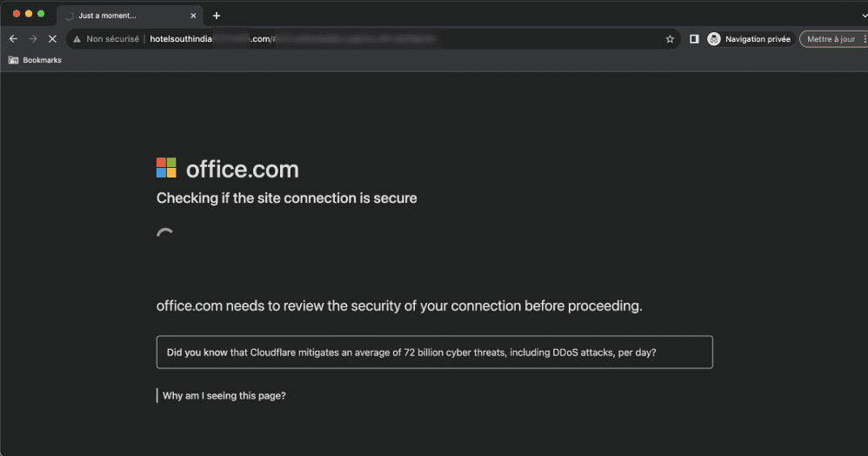Click the green macOS fullscreen button

coord(41,14)
